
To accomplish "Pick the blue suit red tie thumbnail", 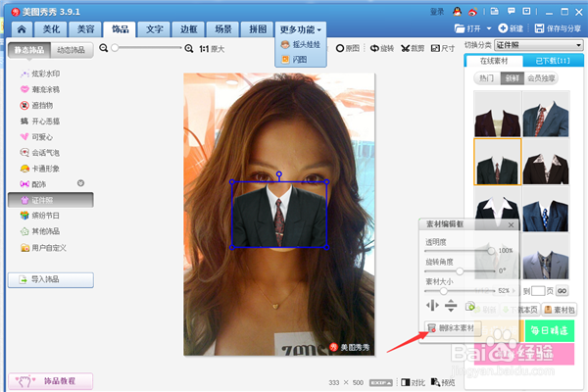I will (546, 114).
